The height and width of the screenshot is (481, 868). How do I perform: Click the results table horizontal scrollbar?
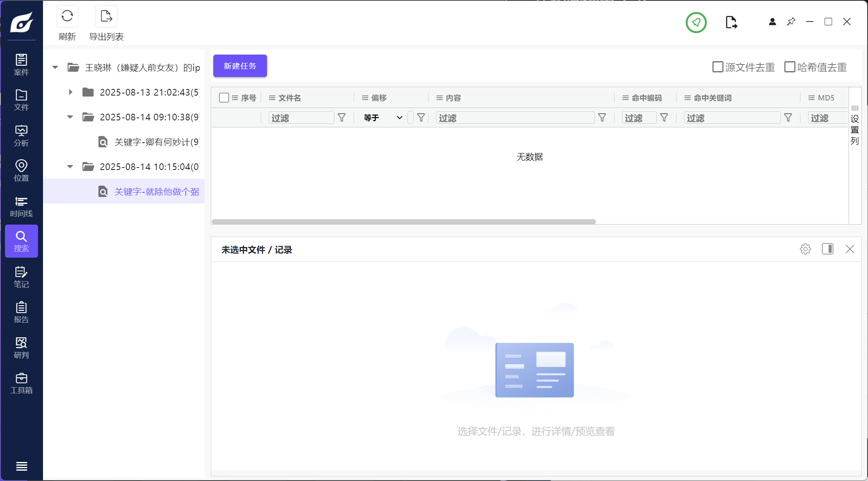pos(403,222)
